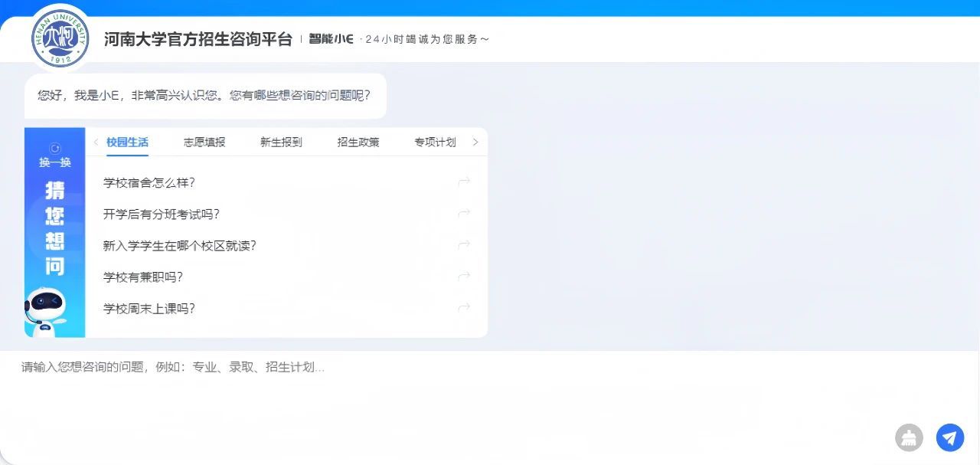Open the 专项计划 tab

pyautogui.click(x=435, y=142)
